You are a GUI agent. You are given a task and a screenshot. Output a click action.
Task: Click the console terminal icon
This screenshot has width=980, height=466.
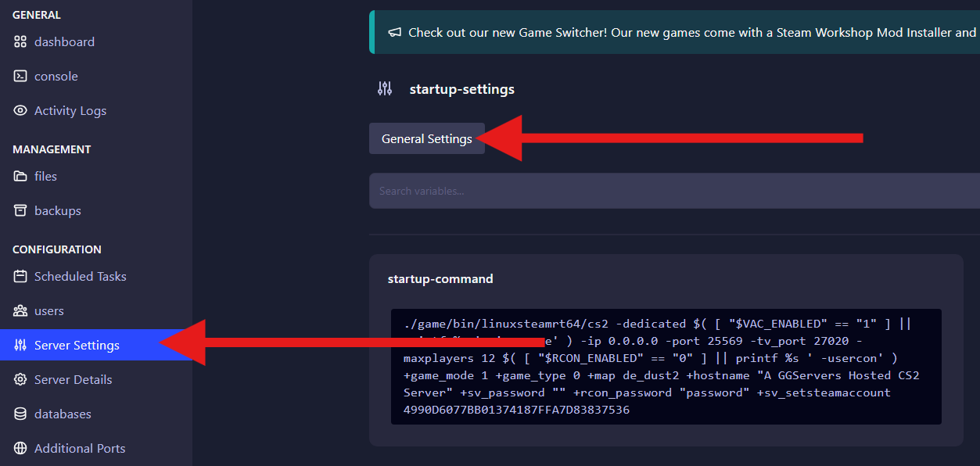click(x=18, y=76)
